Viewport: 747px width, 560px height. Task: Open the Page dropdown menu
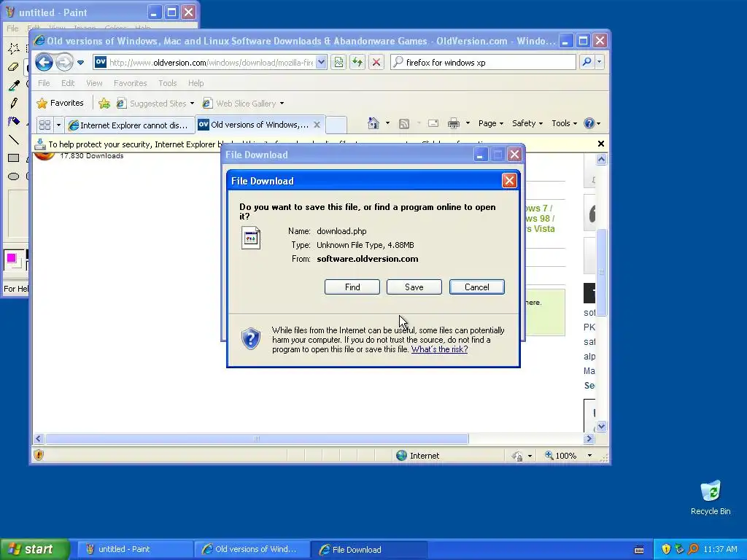coord(491,123)
